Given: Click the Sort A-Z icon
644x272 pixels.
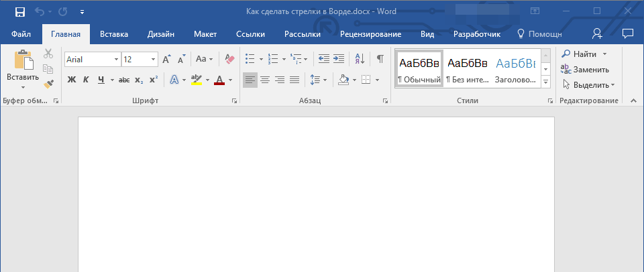Looking at the screenshot, I should [359, 59].
